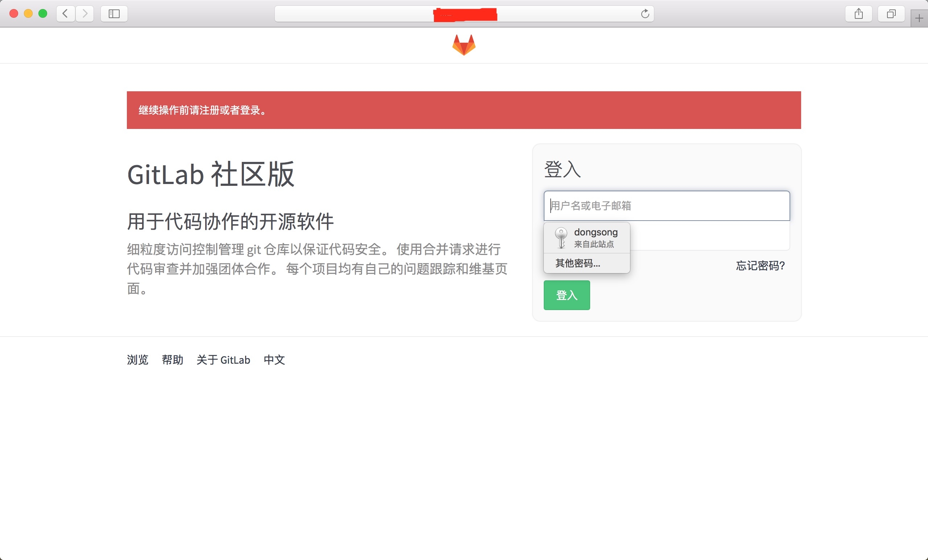Open the Safari share menu
Screen dimensions: 928x560
[859, 13]
